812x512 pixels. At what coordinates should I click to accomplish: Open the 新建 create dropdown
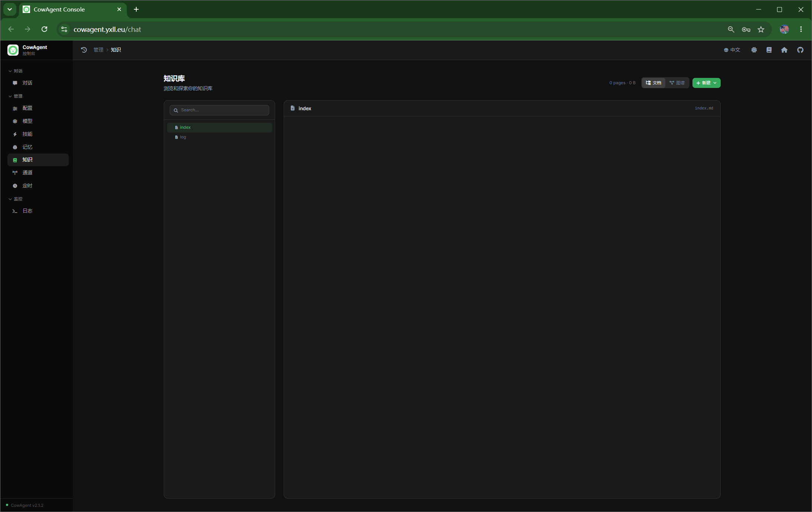coord(706,83)
